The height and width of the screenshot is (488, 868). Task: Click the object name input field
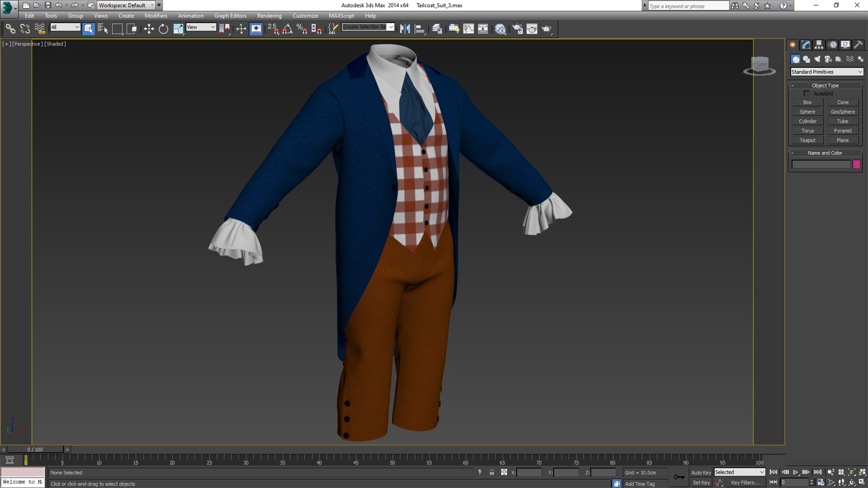(821, 164)
